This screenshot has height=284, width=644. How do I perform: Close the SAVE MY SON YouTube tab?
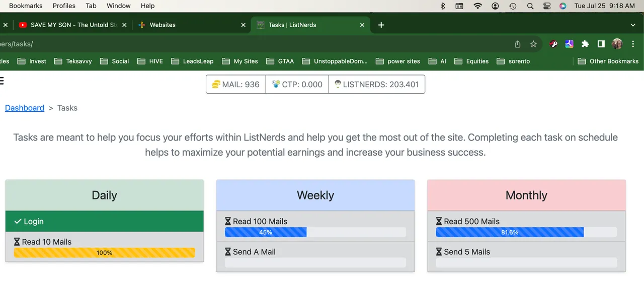(x=124, y=25)
